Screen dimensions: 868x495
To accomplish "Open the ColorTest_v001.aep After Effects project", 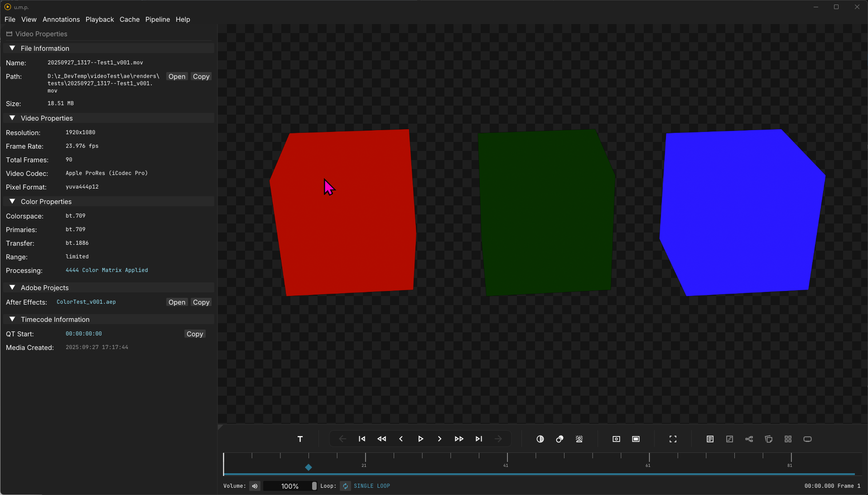I will (177, 302).
